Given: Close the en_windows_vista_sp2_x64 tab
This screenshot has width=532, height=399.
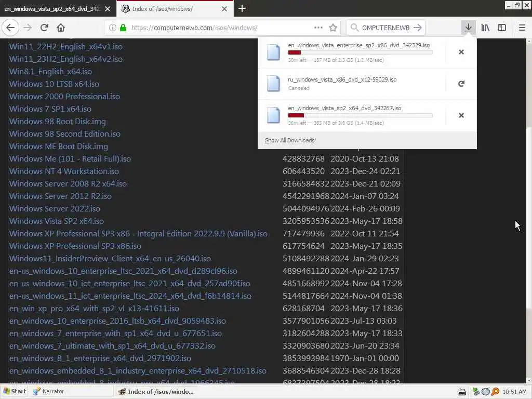Looking at the screenshot, I should pyautogui.click(x=108, y=9).
